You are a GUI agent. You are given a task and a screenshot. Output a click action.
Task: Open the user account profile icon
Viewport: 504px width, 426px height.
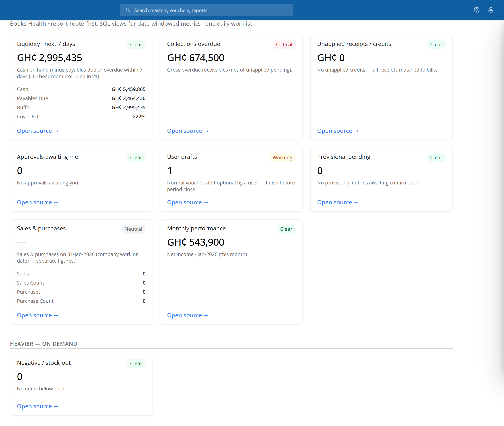[x=491, y=10]
